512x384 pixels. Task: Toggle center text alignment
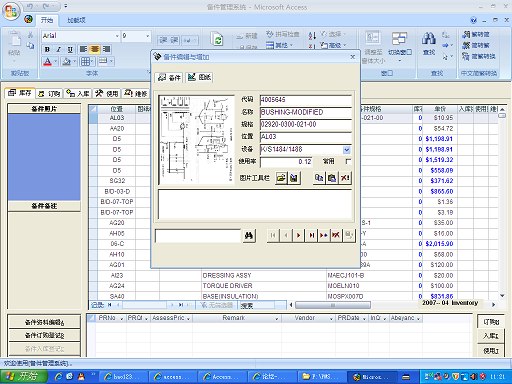pyautogui.click(x=95, y=49)
